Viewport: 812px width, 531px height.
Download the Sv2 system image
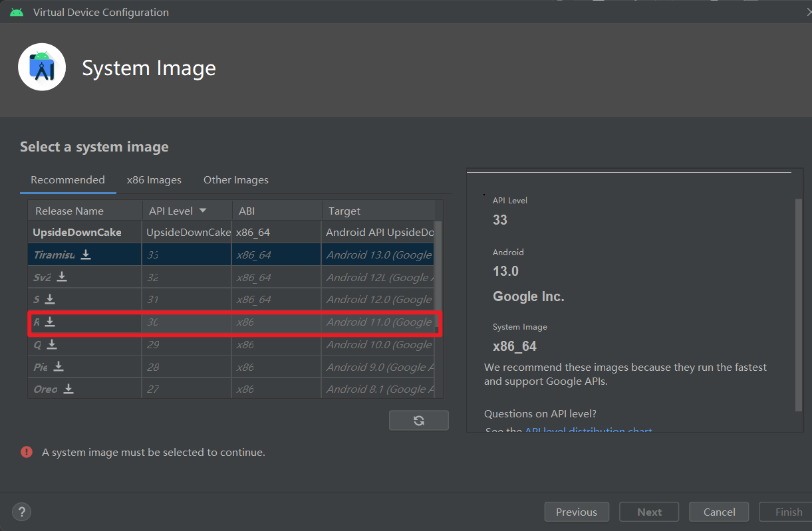[x=62, y=276]
